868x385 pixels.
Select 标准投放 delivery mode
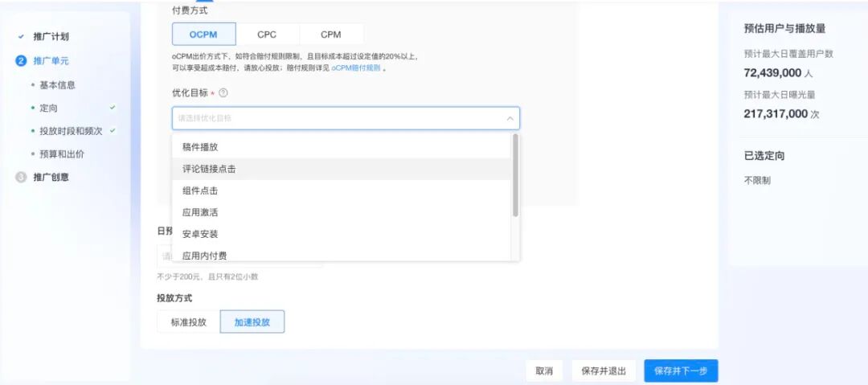(189, 322)
